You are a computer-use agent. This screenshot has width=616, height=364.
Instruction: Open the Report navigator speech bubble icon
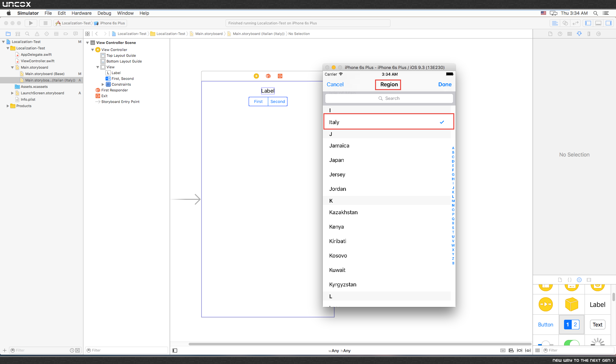pyautogui.click(x=76, y=34)
